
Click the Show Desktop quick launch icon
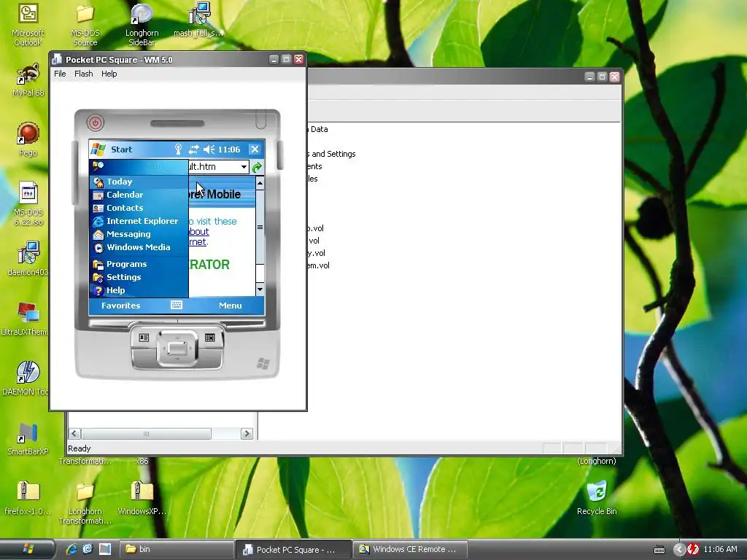pos(105,549)
